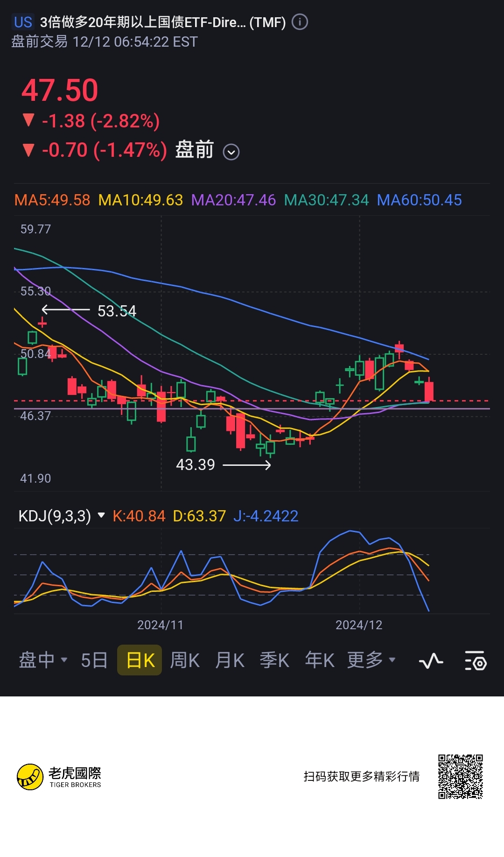
Task: Tap the MA30:47.34 indicator label
Action: click(326, 200)
